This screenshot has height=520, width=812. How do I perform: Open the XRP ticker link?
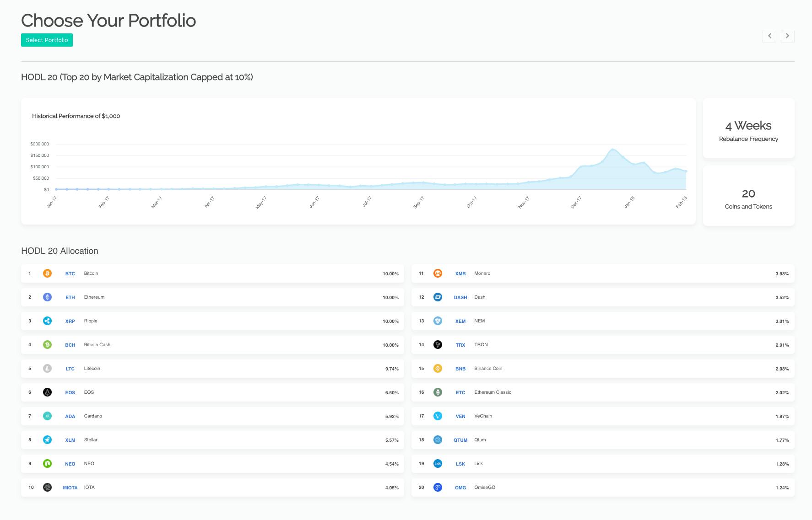click(x=70, y=322)
